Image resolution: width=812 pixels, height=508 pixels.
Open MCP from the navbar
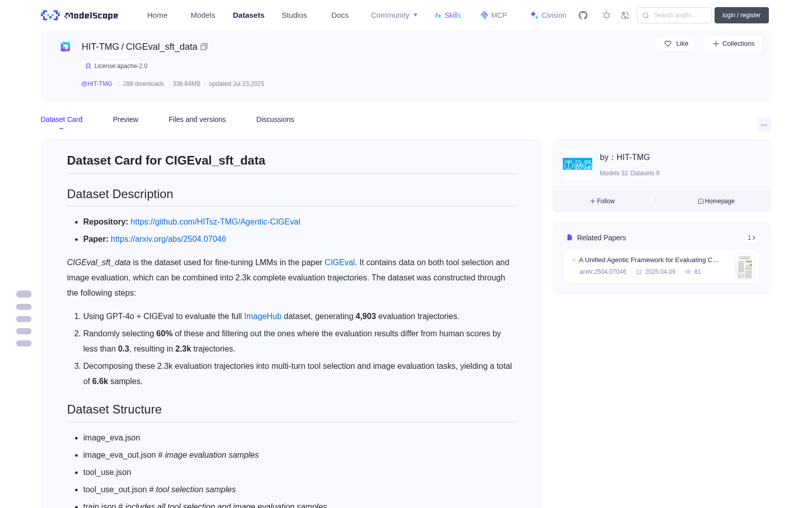point(494,15)
